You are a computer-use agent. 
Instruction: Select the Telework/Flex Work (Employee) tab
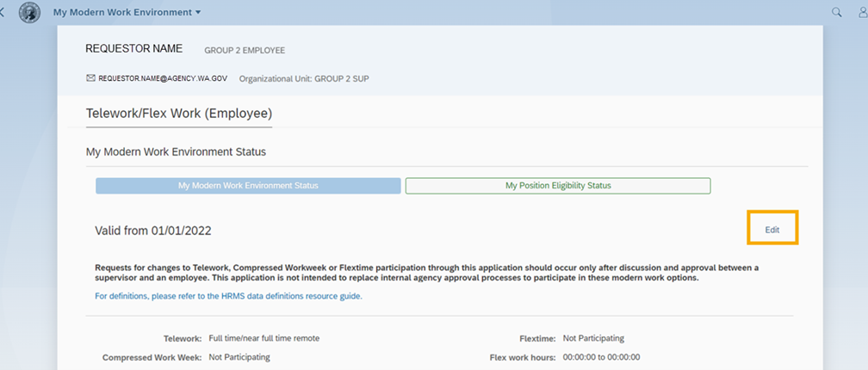tap(179, 114)
